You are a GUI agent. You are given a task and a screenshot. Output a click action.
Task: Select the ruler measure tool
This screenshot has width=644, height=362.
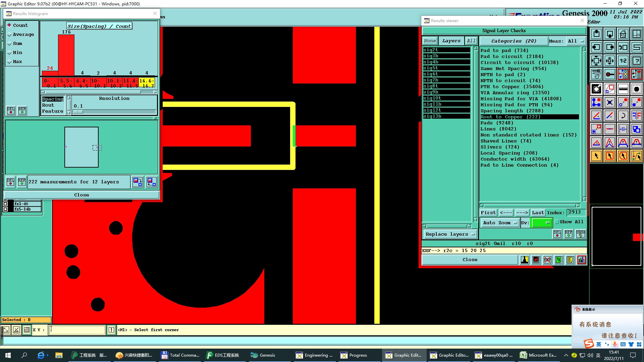(623, 89)
